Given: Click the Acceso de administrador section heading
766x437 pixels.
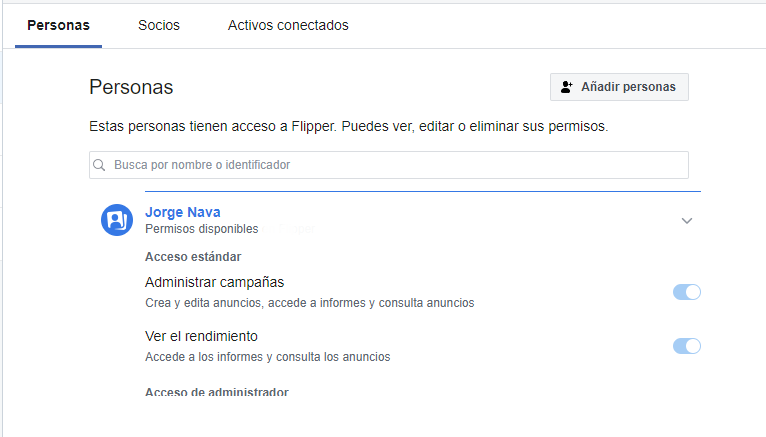Looking at the screenshot, I should pos(217,392).
